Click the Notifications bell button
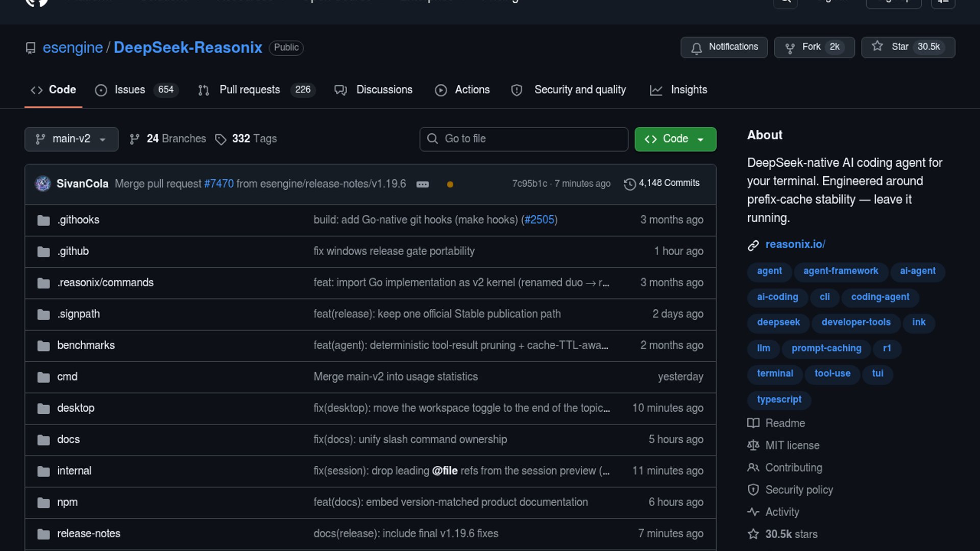 tap(724, 47)
